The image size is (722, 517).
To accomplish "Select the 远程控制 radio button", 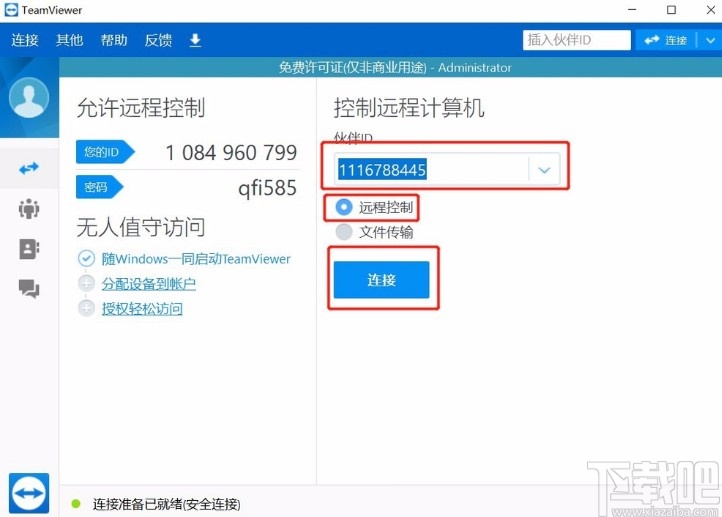I will tap(344, 207).
